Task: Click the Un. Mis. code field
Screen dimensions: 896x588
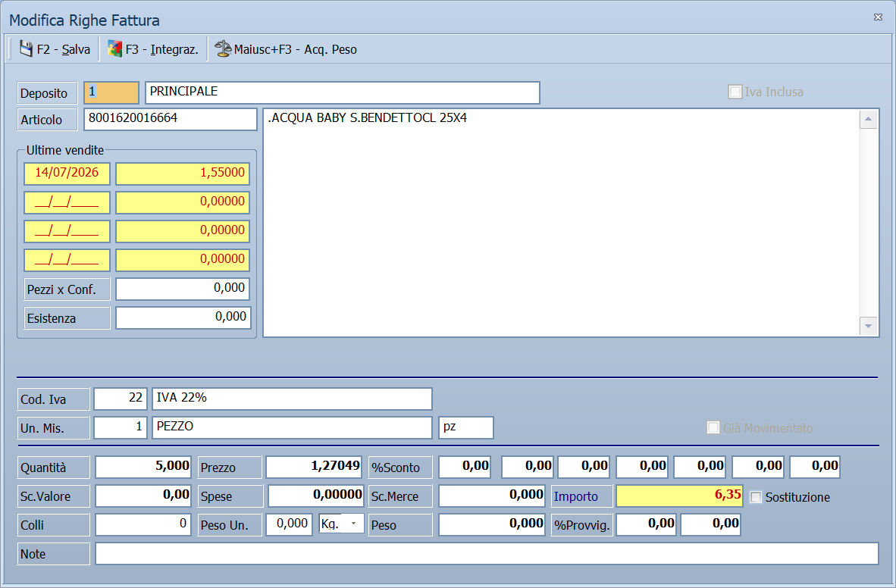Action: point(121,427)
